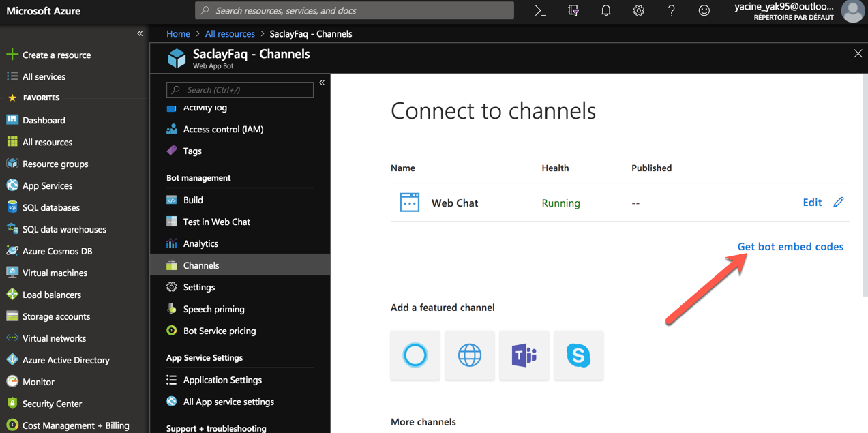Open SQL databases

pos(43,207)
